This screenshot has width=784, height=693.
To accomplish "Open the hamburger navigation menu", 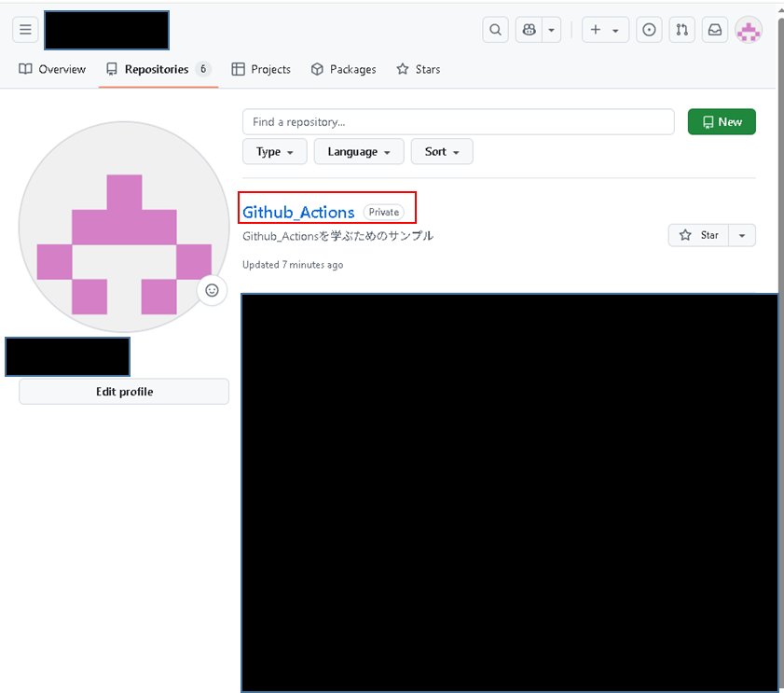I will click(x=25, y=30).
